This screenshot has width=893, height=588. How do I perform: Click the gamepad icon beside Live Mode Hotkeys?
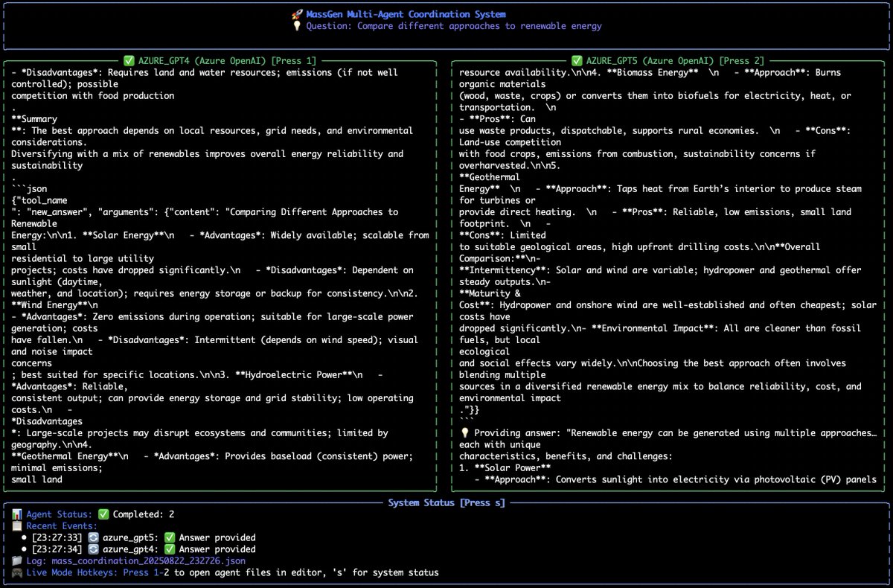pos(17,572)
